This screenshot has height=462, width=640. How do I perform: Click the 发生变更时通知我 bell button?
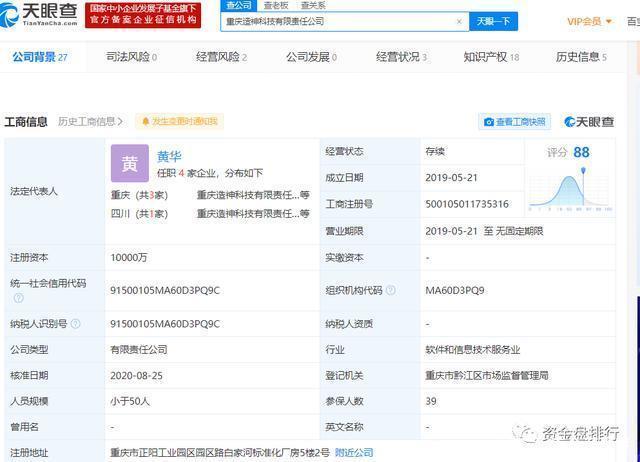click(x=180, y=121)
